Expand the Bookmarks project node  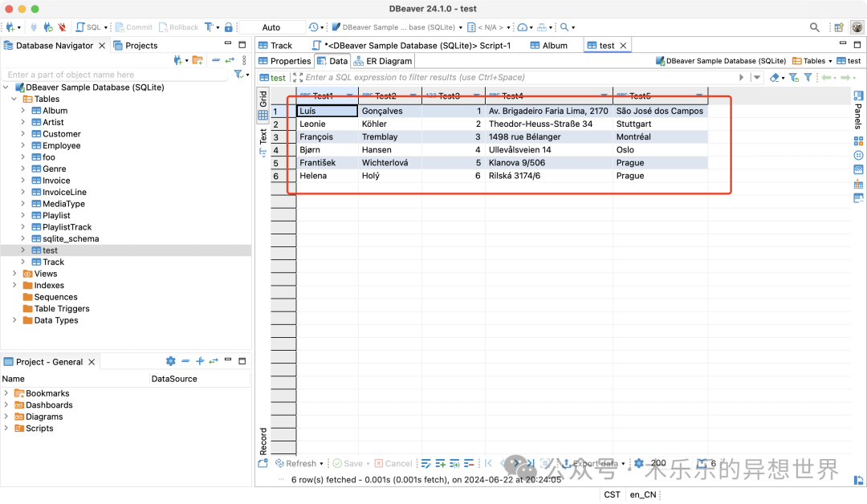tap(6, 393)
